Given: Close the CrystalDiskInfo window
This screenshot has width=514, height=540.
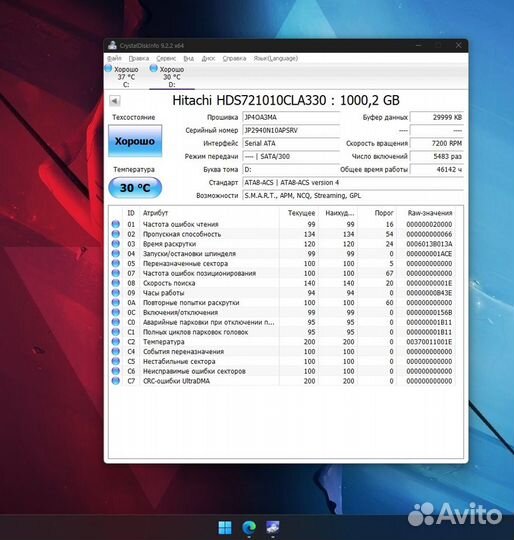Looking at the screenshot, I should [458, 45].
